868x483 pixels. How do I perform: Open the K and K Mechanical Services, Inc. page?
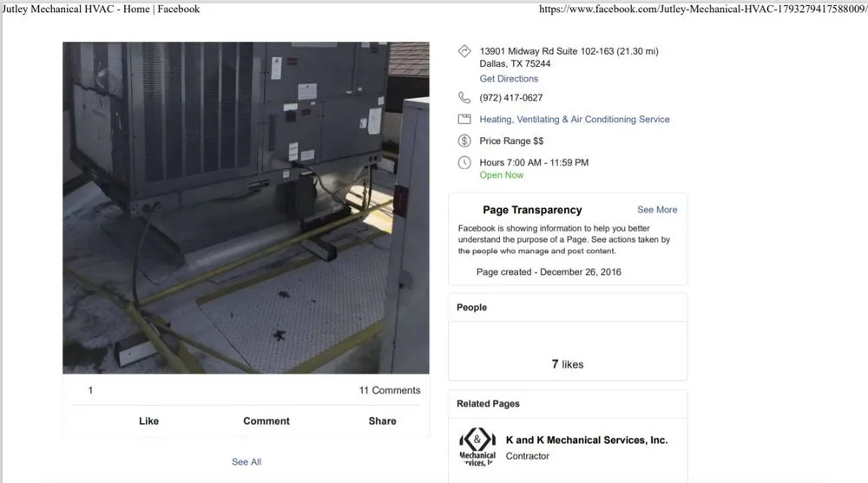(586, 441)
